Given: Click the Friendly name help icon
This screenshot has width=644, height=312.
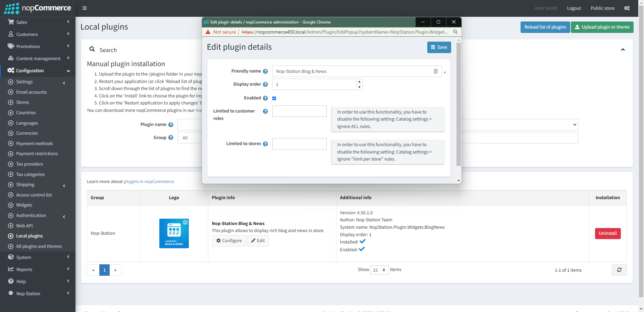Looking at the screenshot, I should click(x=265, y=71).
